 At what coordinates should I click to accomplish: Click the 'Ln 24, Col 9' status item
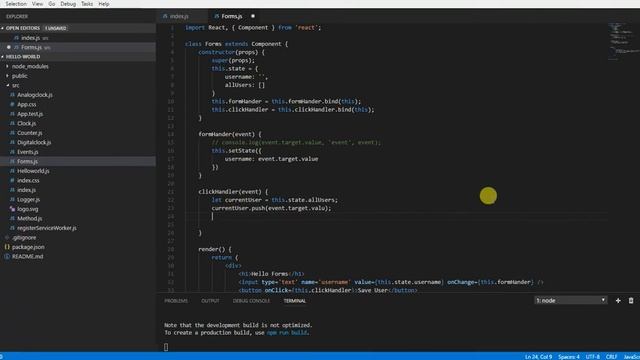[x=538, y=357]
